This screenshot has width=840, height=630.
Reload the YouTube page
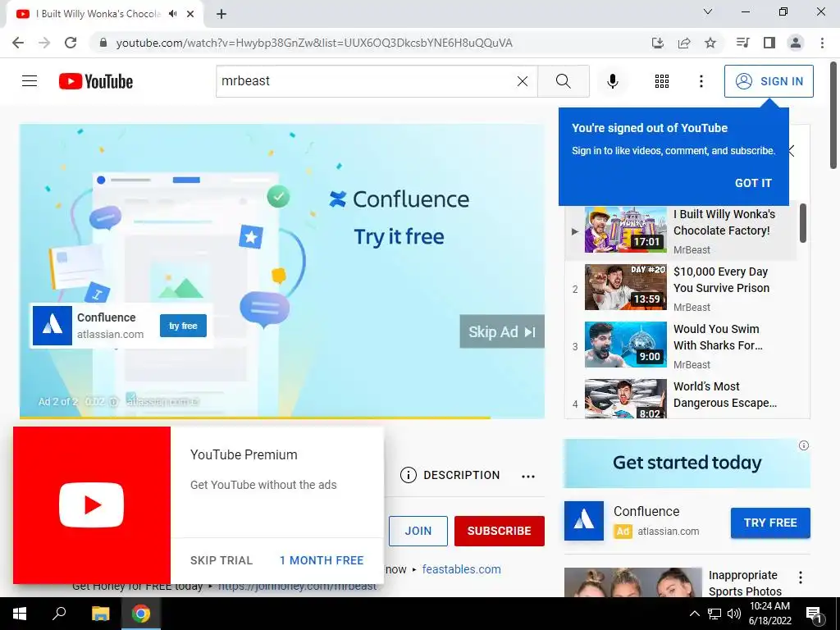71,43
